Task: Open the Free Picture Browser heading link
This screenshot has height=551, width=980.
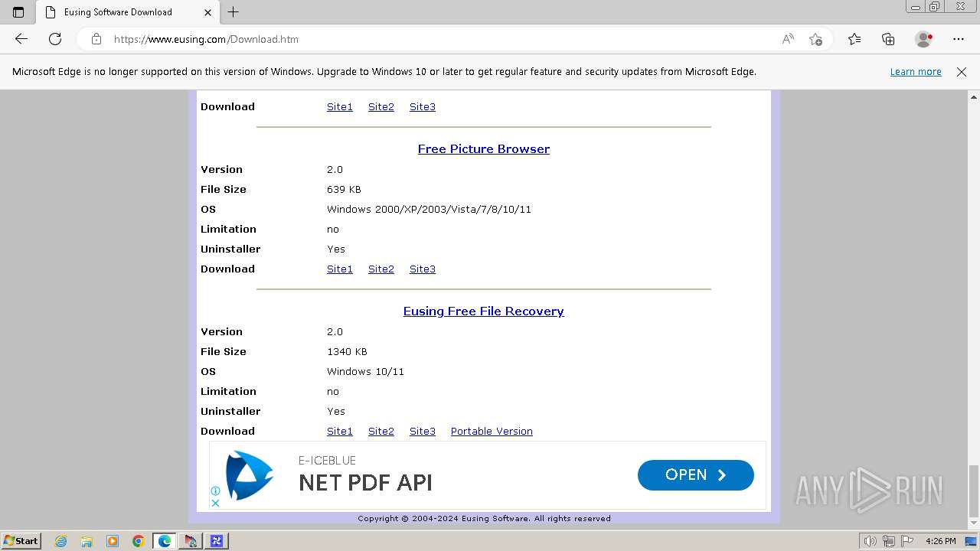Action: [484, 149]
